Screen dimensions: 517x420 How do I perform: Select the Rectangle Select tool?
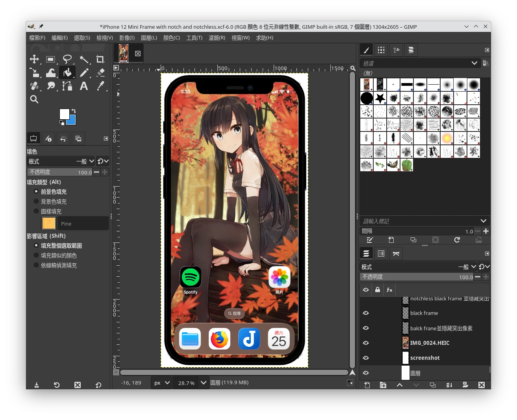[x=51, y=59]
